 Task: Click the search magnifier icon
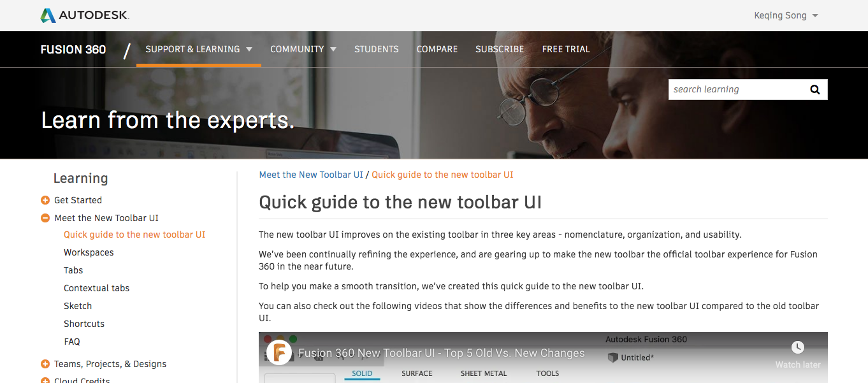(814, 90)
